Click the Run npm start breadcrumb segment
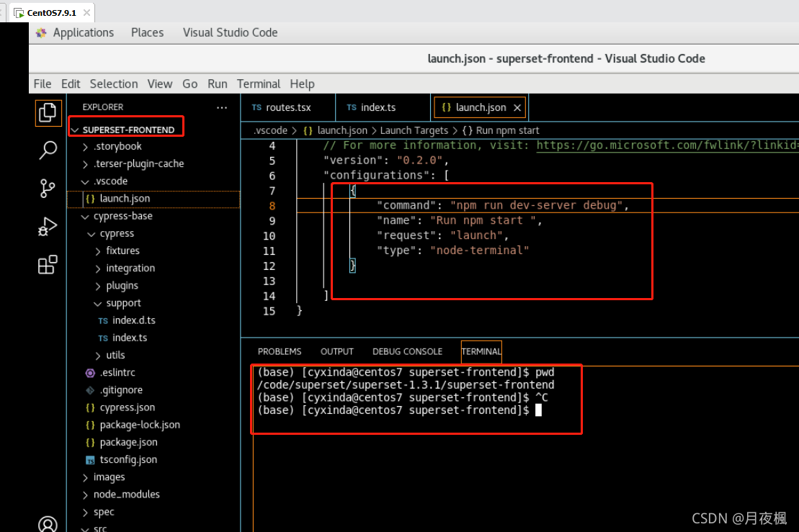Screen dimensions: 799x532 [x=501, y=131]
